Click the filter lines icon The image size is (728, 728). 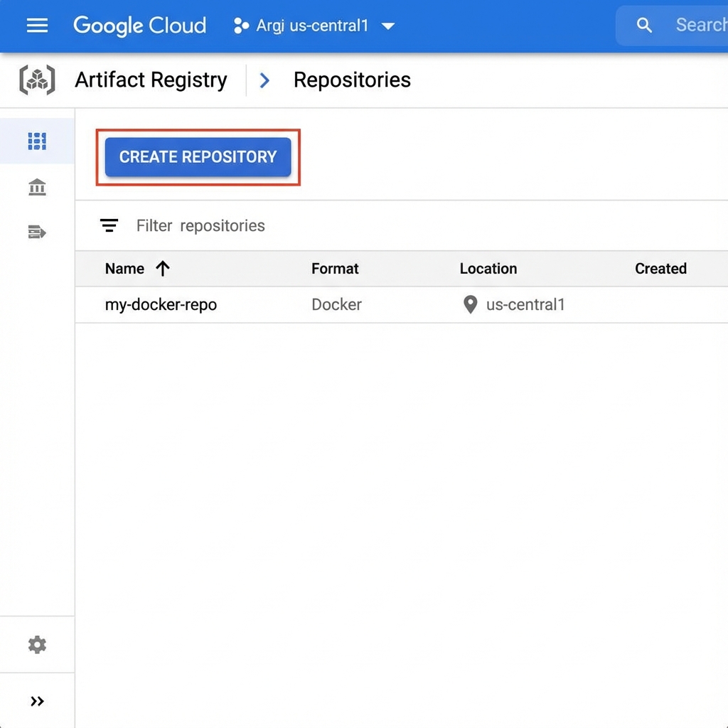point(109,225)
